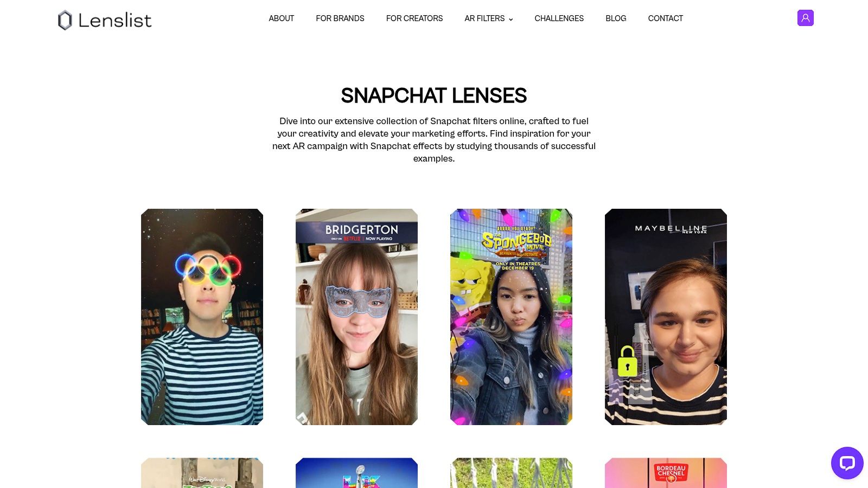View the Bordeau Chesnel lens thumbnail
The height and width of the screenshot is (488, 868).
[x=666, y=473]
